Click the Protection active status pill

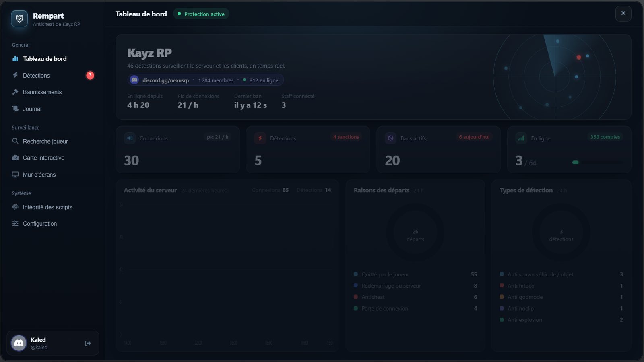[x=201, y=14]
